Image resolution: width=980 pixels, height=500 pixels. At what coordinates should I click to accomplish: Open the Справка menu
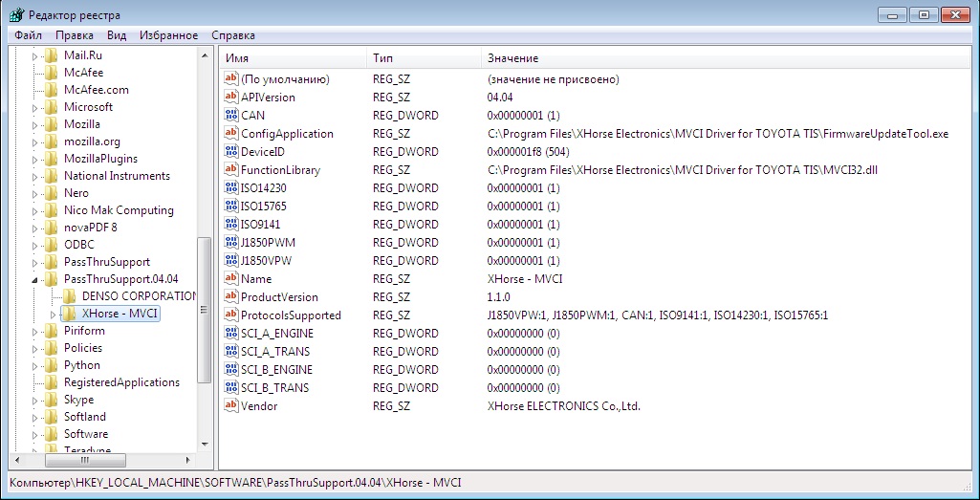pos(233,35)
